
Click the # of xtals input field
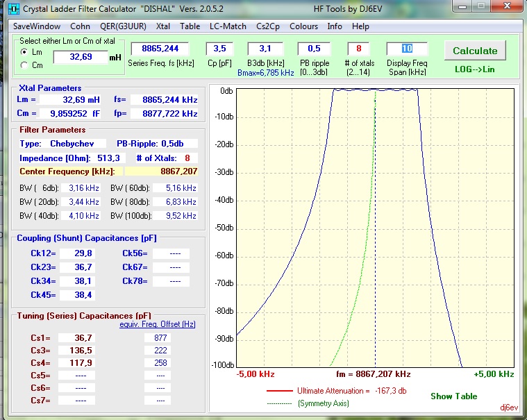pos(358,49)
